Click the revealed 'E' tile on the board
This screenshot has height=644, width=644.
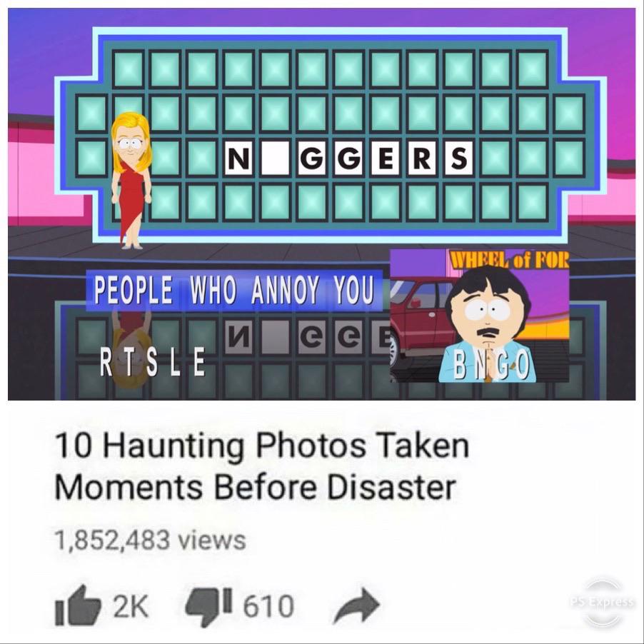click(386, 158)
